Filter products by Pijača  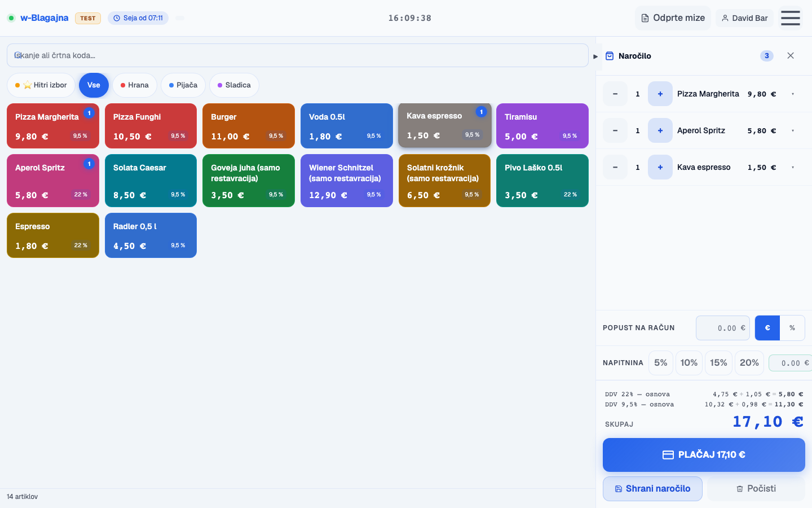point(183,85)
